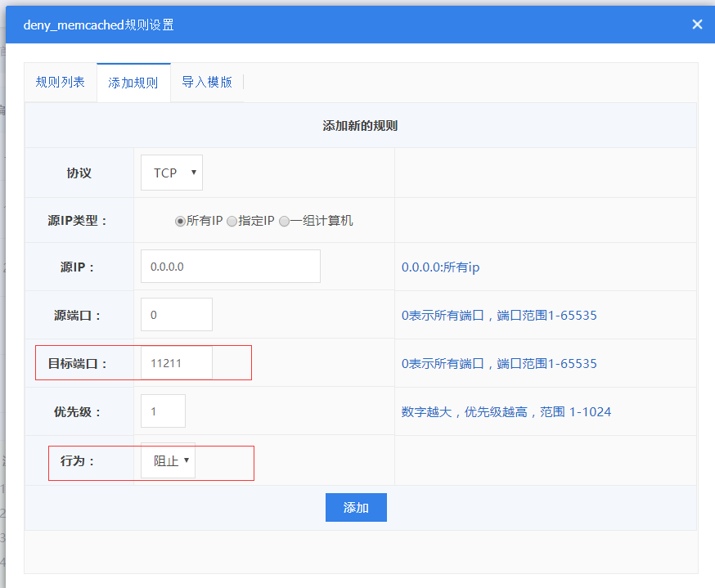Screen dimensions: 715x588
Task: Close the deny_memcached rule settings dialog
Action: point(697,25)
